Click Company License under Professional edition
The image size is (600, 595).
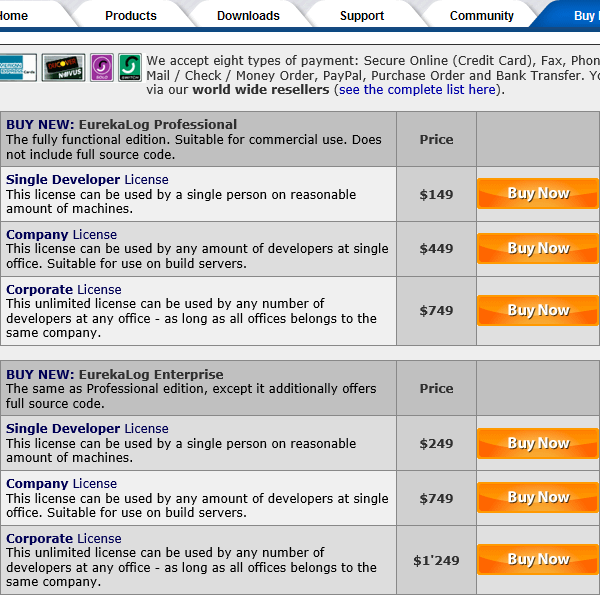point(61,235)
